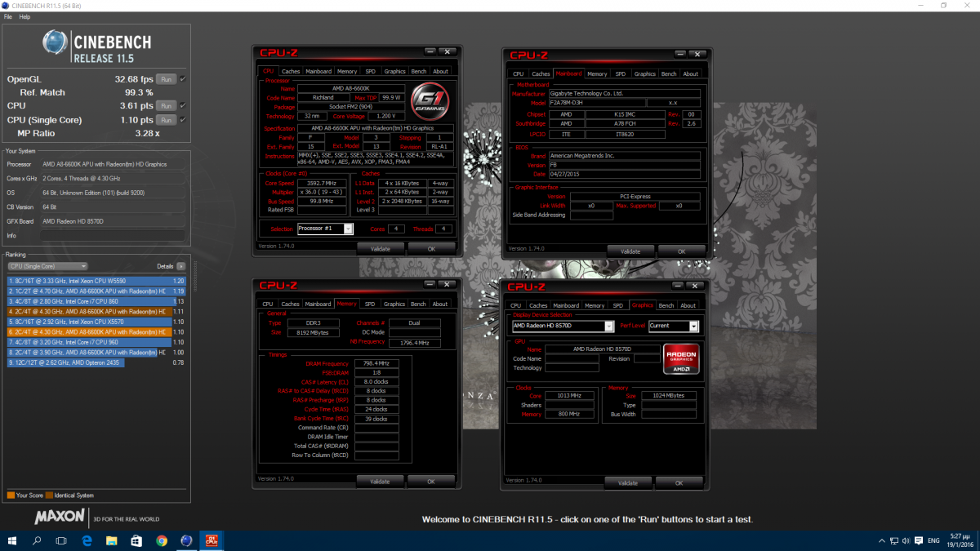This screenshot has height=551, width=980.
Task: Select ranking row 1C/2T @ 4.70 GHz
Action: (x=96, y=291)
